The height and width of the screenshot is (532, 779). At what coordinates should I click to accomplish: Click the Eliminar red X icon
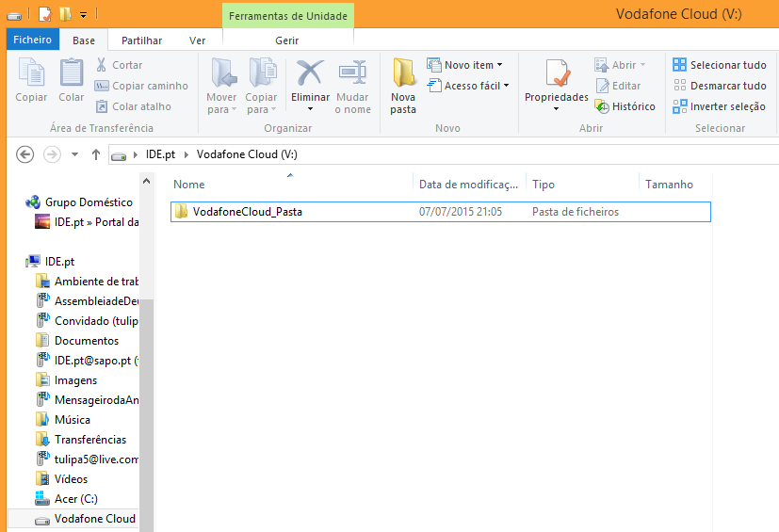310,73
